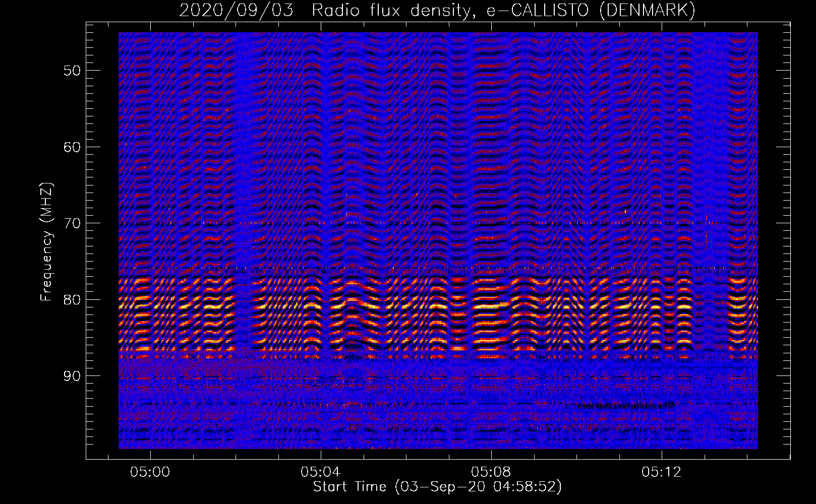Click the 05:12 time tick label
816x504 pixels.
(662, 472)
